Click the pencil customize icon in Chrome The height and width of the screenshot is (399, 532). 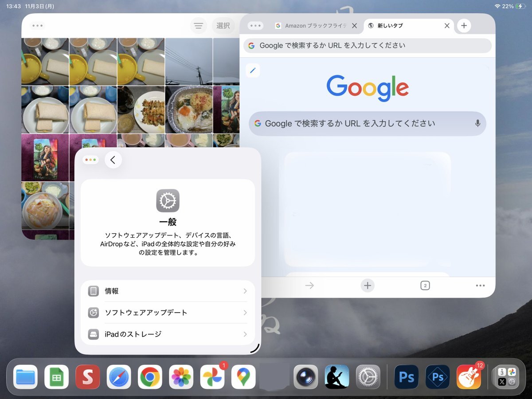tap(253, 70)
